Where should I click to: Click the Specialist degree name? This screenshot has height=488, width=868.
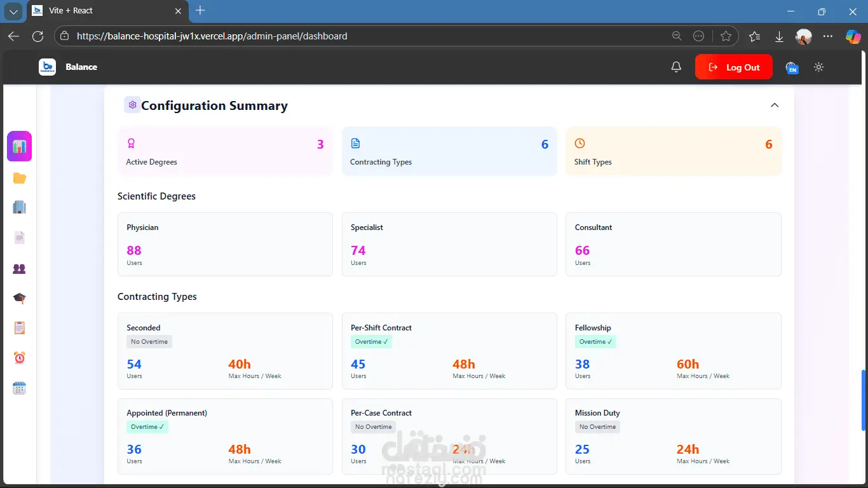coord(367,227)
